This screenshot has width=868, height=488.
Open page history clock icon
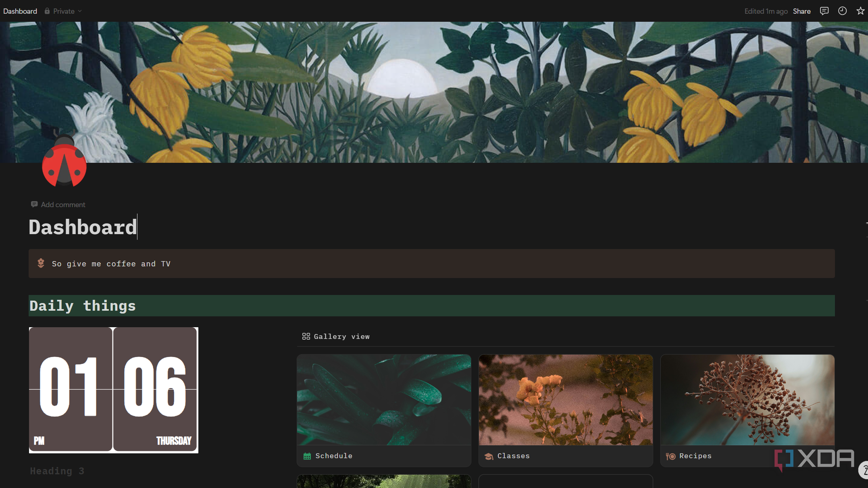842,11
